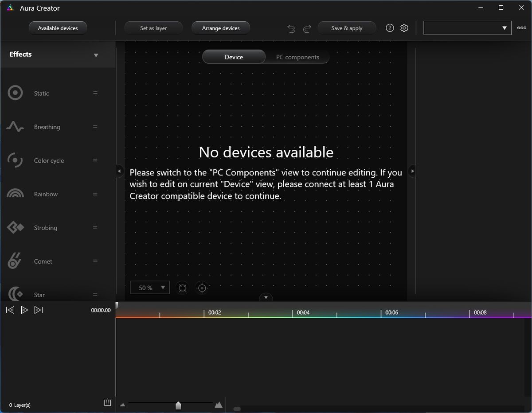
Task: Choose the Strobing effect icon
Action: pyautogui.click(x=15, y=228)
